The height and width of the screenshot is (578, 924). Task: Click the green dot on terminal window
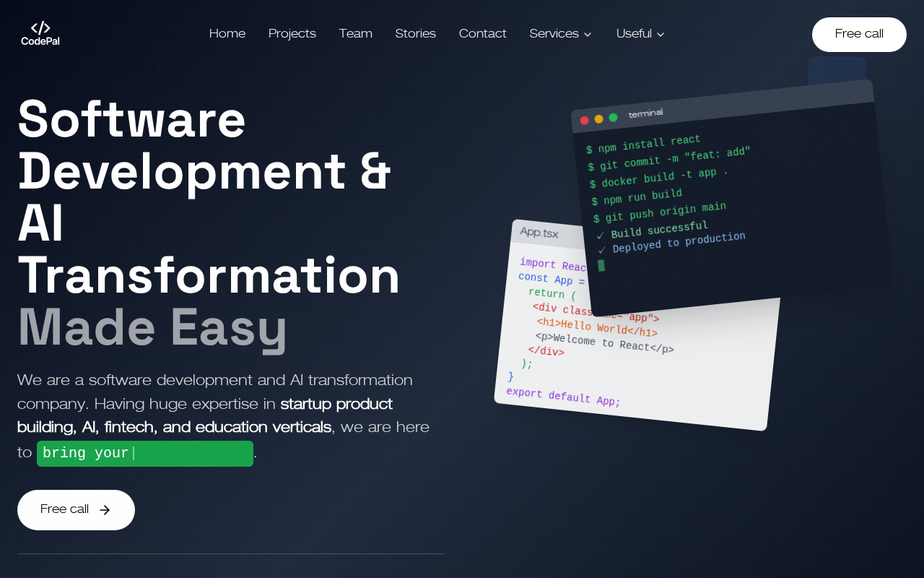[x=613, y=118]
